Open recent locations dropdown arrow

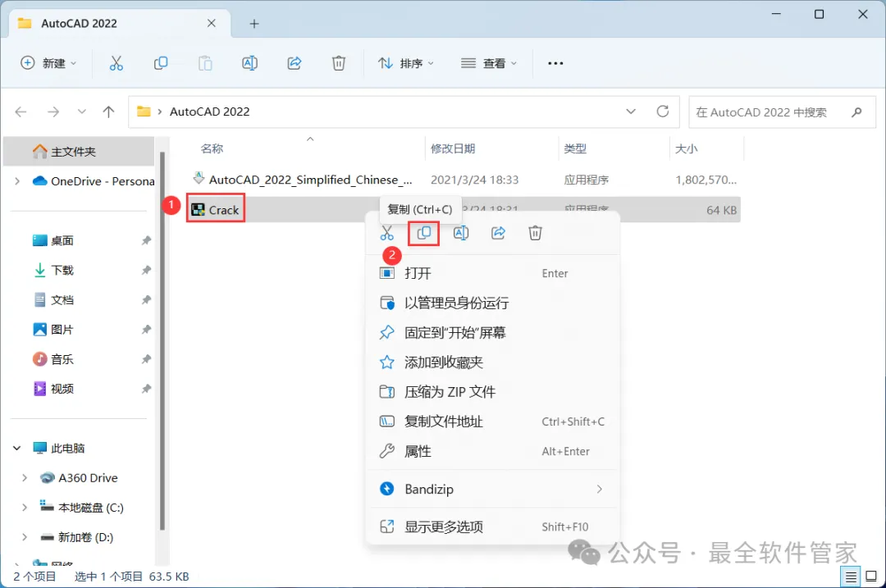pos(82,112)
